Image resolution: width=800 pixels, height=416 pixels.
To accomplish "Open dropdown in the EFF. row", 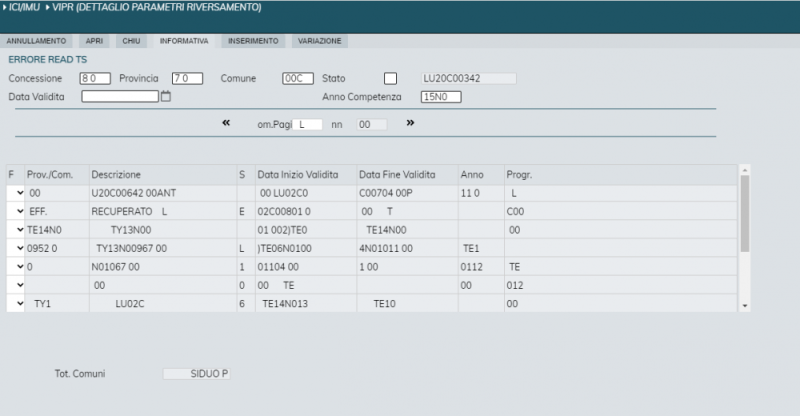I will pos(19,211).
